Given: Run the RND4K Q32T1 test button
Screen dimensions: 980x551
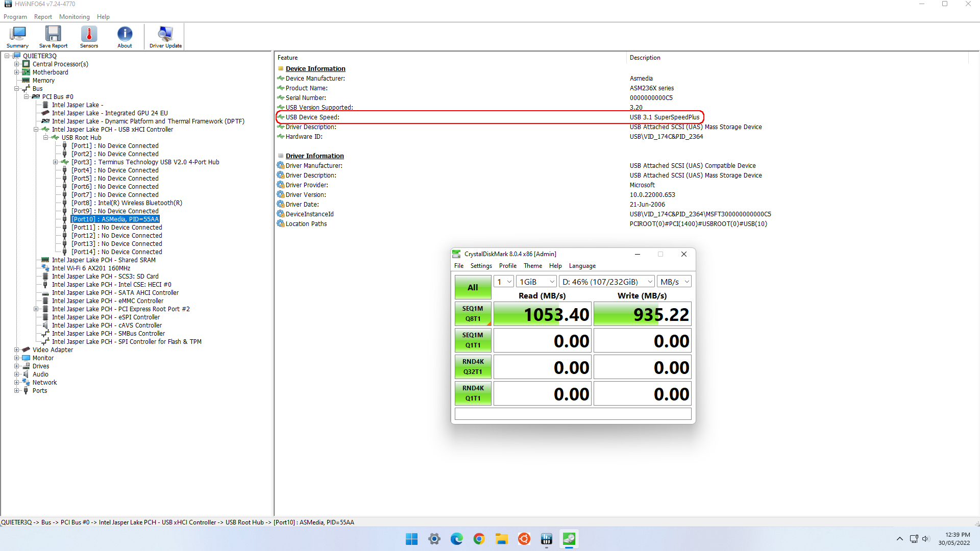Looking at the screenshot, I should click(473, 367).
